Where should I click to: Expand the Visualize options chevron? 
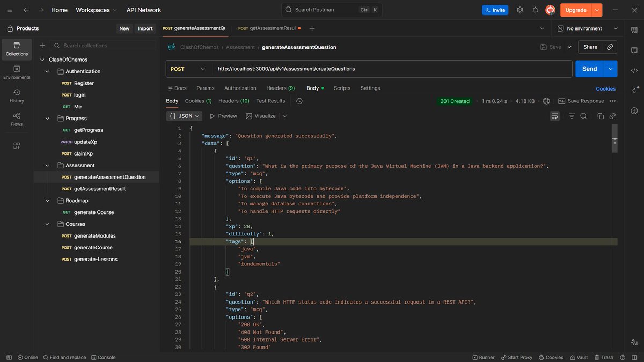(x=284, y=116)
